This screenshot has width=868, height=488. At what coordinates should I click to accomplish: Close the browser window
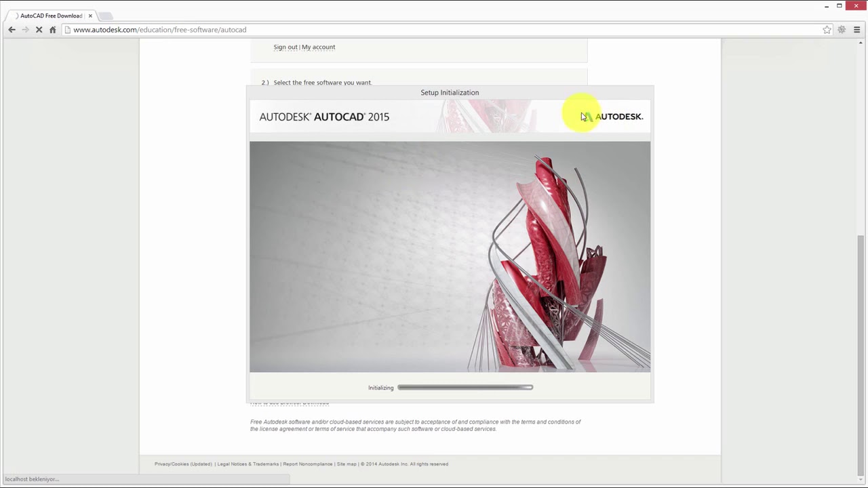tap(856, 6)
